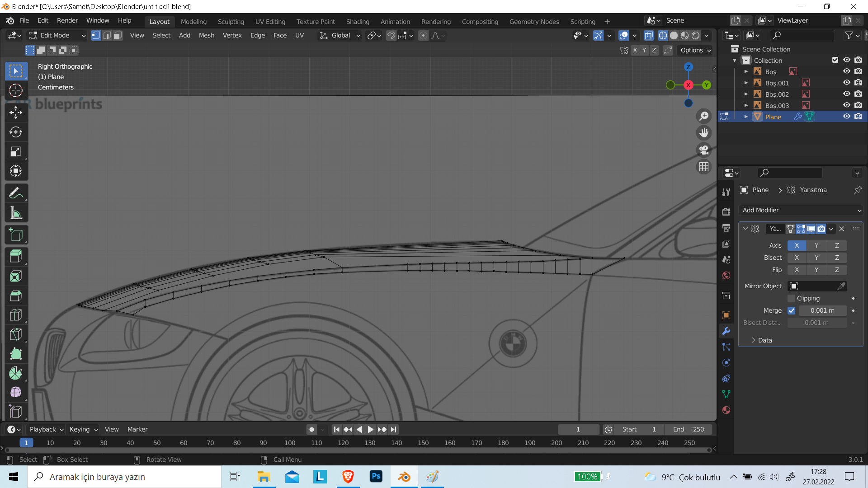Select the Rotate tool
868x488 pixels.
point(16,132)
